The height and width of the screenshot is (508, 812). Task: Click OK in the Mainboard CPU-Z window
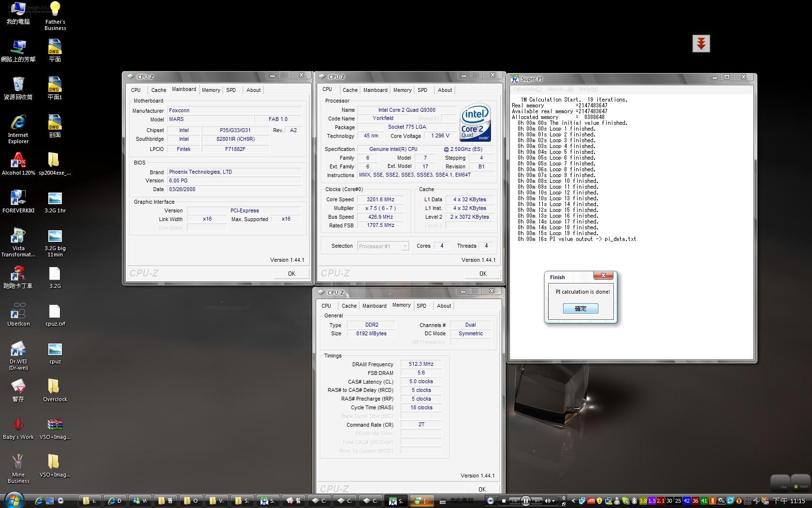point(291,273)
